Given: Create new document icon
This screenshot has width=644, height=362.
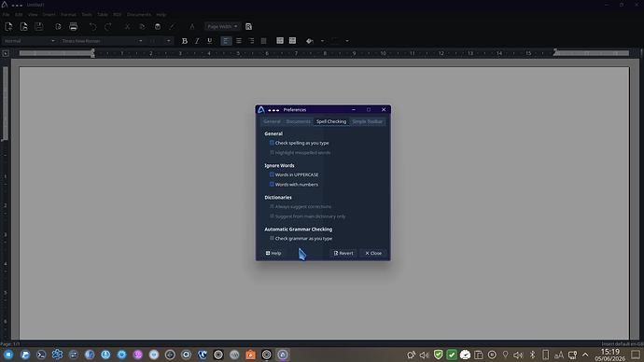Looking at the screenshot, I should coord(8,27).
